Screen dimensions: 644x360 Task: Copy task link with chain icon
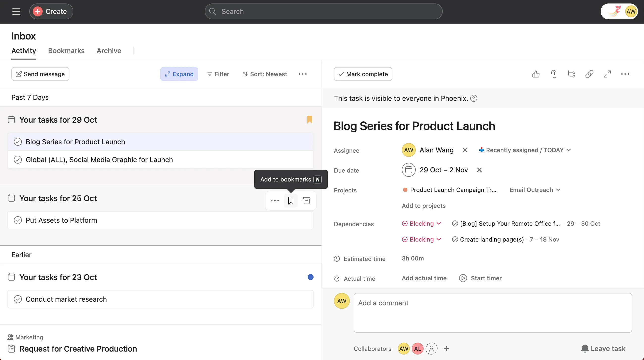(x=589, y=74)
